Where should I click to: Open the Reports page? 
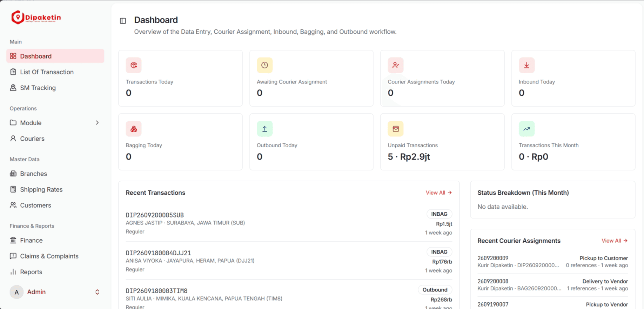coord(55,272)
